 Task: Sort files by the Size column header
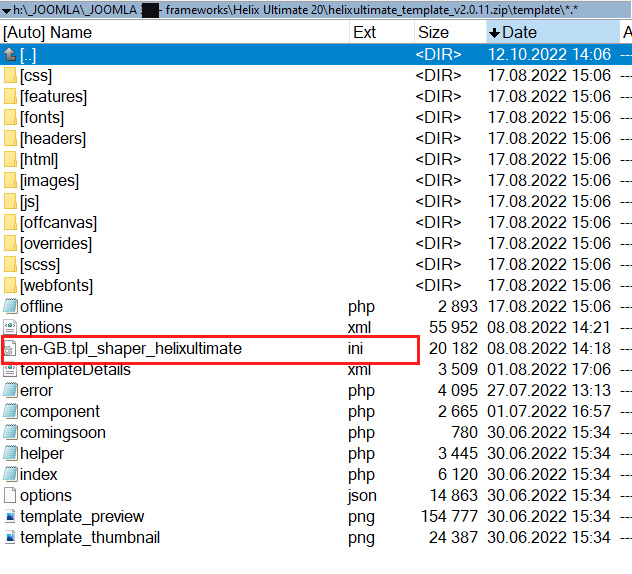click(x=450, y=32)
